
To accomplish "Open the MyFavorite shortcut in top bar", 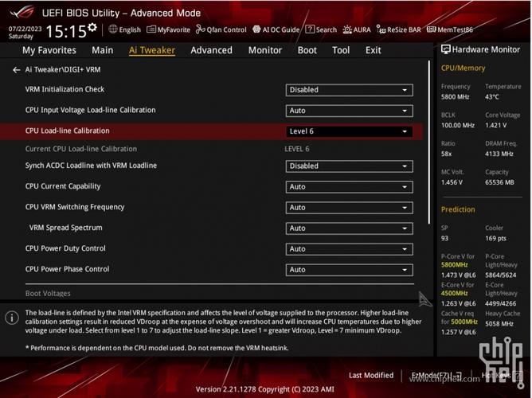I will pyautogui.click(x=169, y=29).
